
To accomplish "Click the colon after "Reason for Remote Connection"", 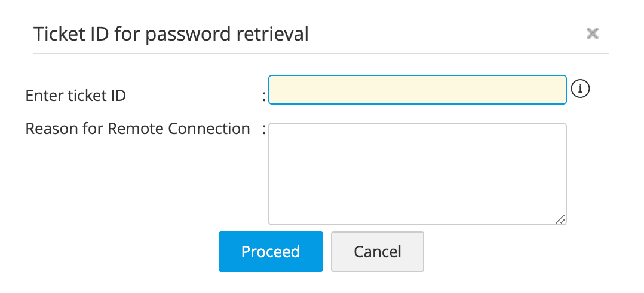I will coord(264,129).
